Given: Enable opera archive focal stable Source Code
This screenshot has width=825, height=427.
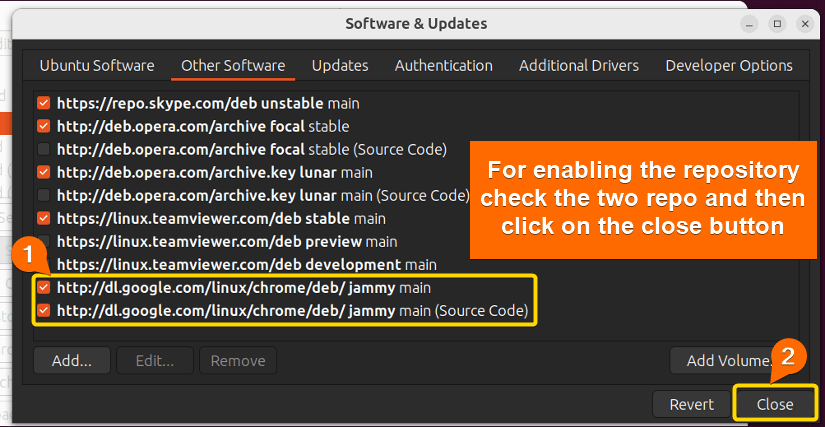Looking at the screenshot, I should [44, 149].
